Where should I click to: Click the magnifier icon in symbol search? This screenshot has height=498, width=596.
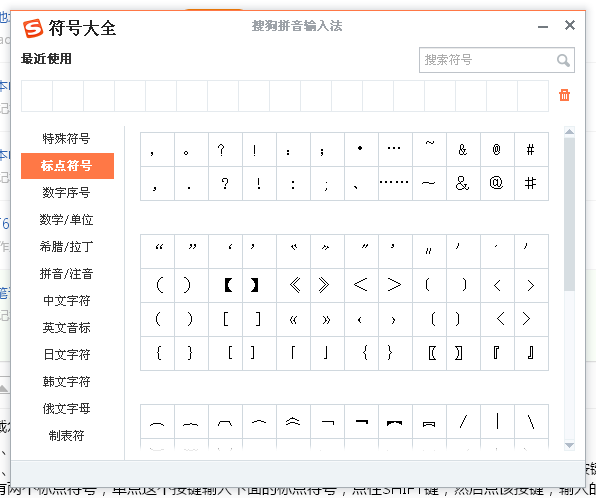(563, 60)
